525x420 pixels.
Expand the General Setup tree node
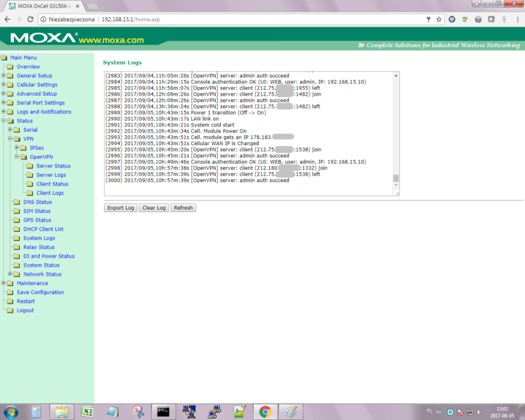3,75
